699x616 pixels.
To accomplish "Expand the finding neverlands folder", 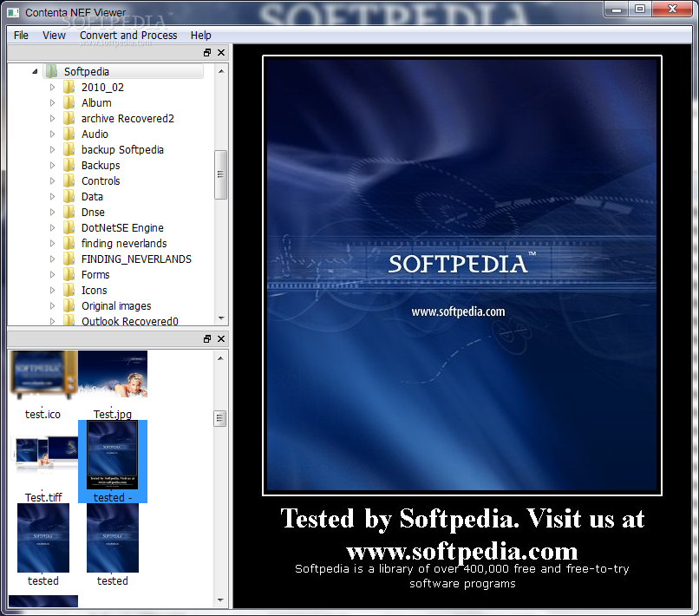I will coord(52,243).
